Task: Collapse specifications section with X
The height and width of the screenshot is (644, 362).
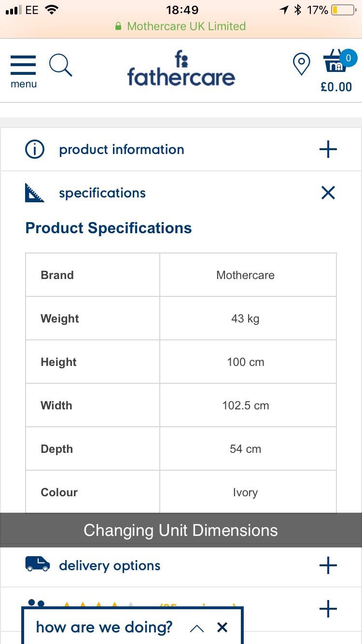Action: pyautogui.click(x=328, y=193)
